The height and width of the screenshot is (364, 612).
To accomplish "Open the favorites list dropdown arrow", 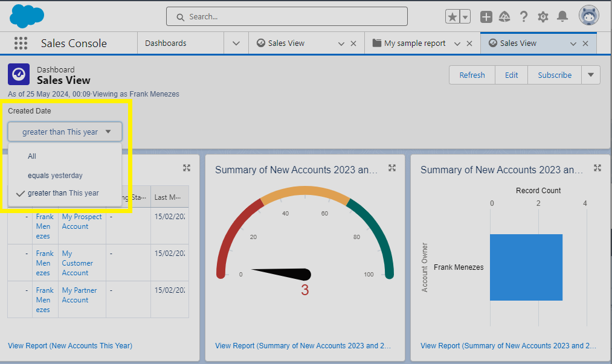I will tap(465, 17).
